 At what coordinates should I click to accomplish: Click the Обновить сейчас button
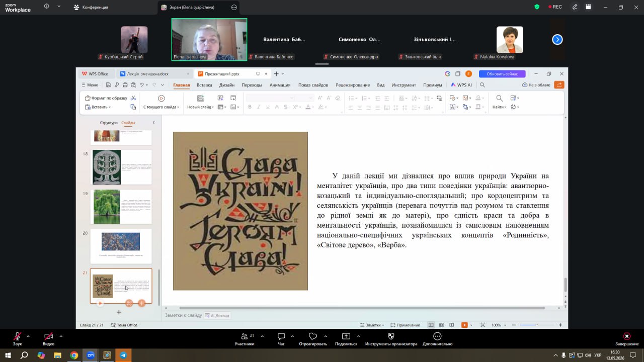tap(502, 74)
